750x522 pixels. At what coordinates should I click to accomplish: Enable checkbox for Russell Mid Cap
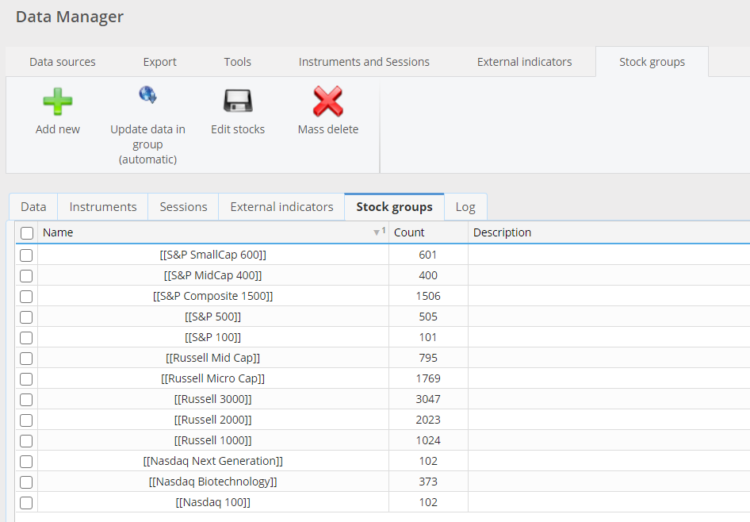coord(26,358)
